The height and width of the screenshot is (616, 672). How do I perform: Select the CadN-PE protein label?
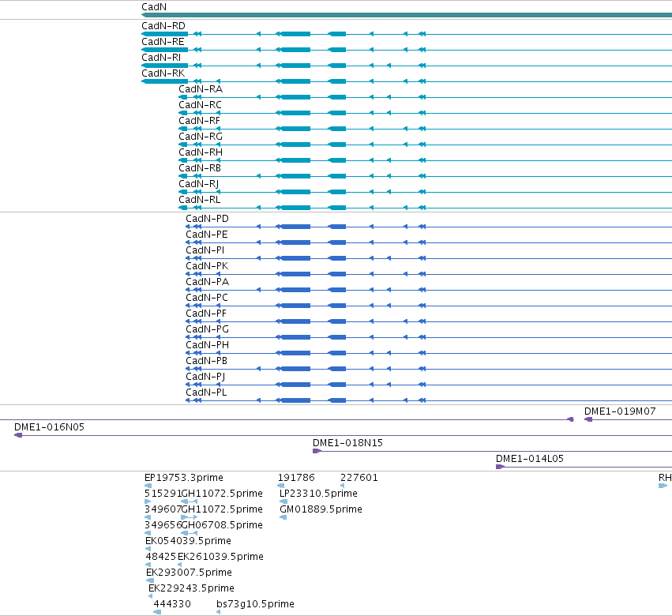(x=207, y=235)
